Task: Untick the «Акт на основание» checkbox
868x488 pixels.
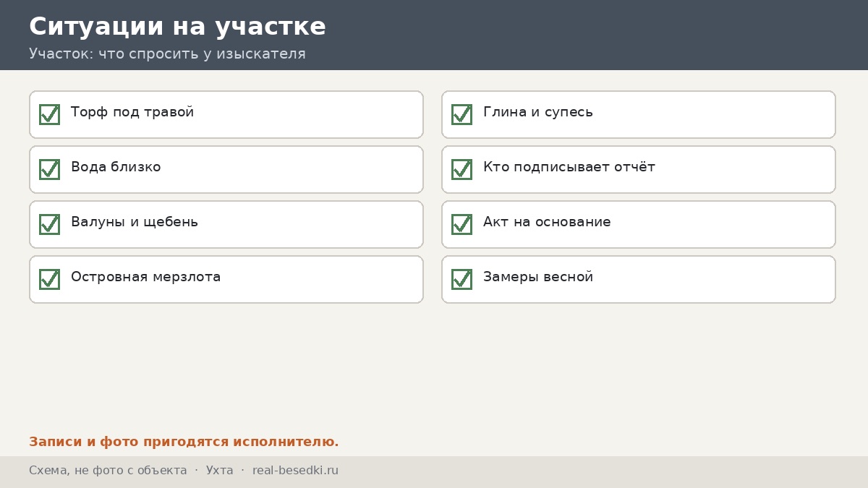Action: point(461,224)
